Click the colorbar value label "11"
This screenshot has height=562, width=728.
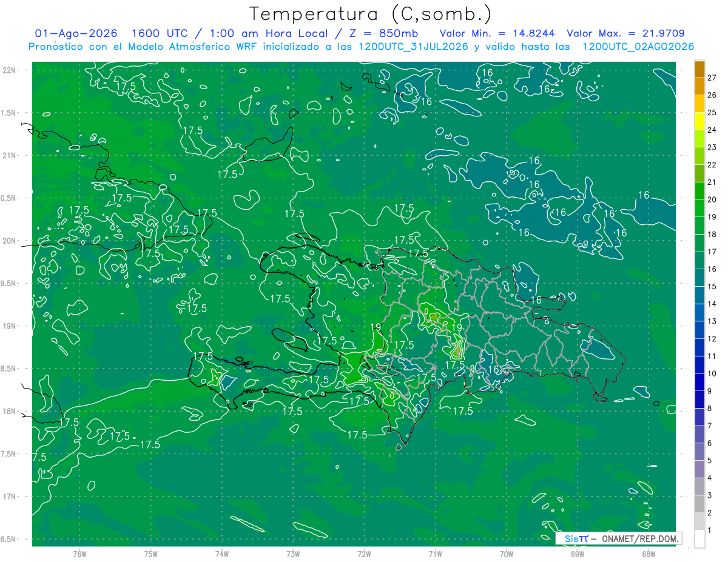(x=712, y=356)
